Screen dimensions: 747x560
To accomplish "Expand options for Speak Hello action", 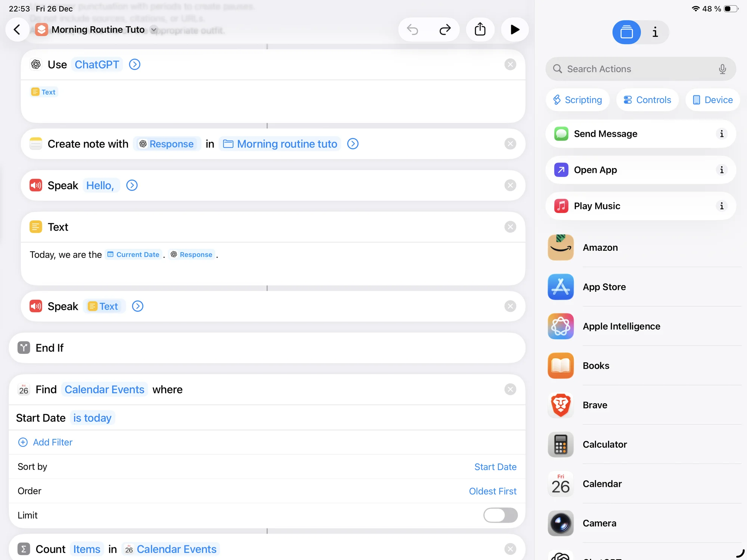I will 132,185.
